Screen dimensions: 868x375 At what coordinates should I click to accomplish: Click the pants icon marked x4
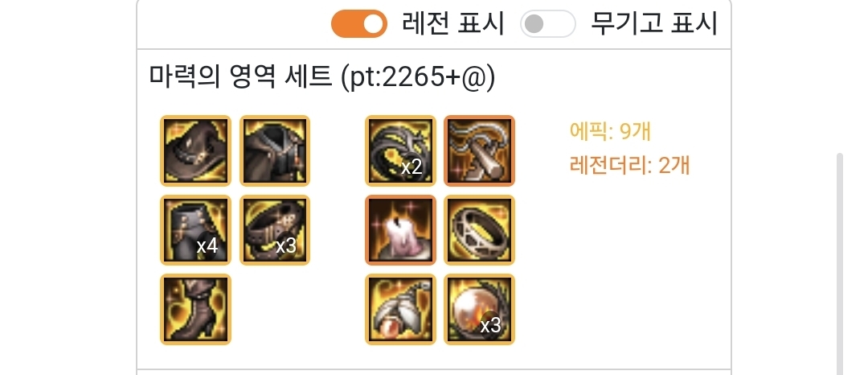pyautogui.click(x=195, y=230)
